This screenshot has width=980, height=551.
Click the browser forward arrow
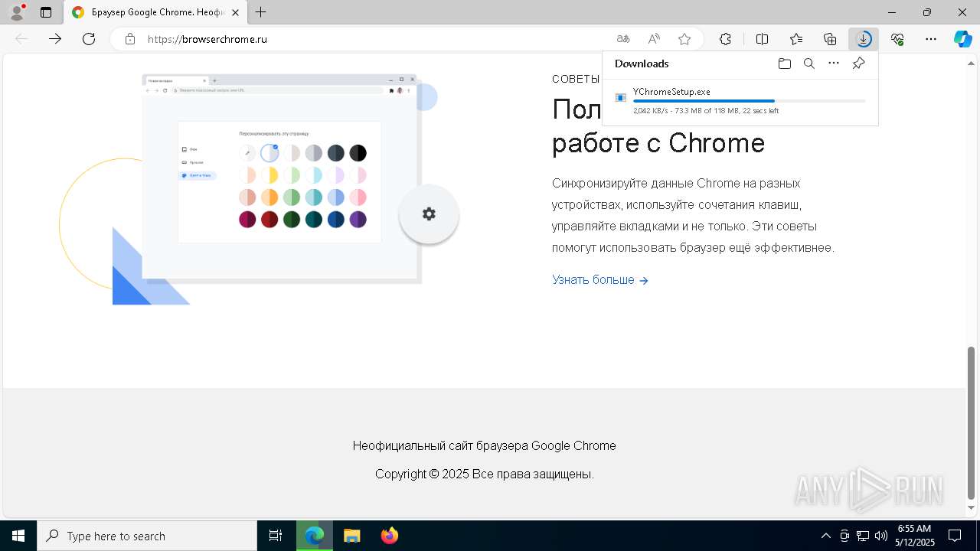click(x=55, y=39)
